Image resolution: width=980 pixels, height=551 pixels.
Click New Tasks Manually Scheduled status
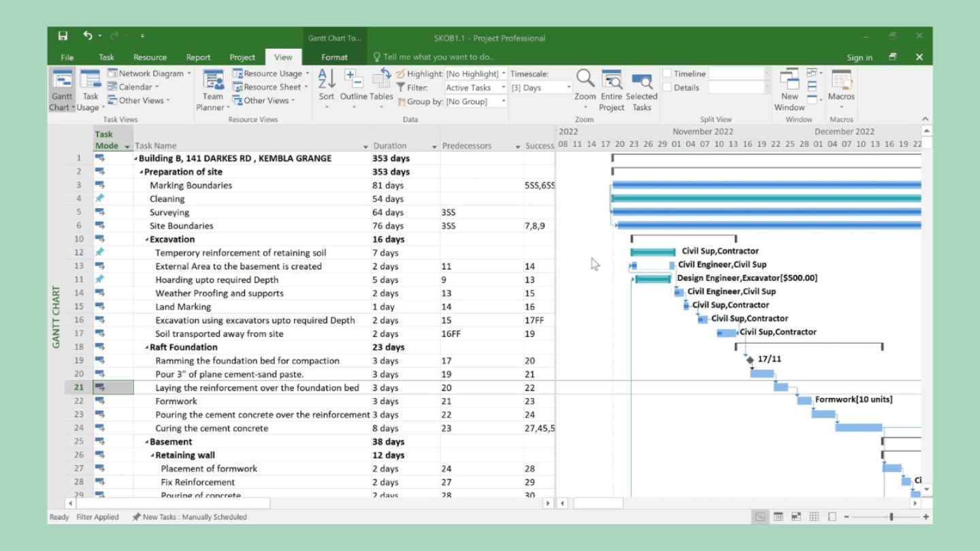click(x=189, y=517)
